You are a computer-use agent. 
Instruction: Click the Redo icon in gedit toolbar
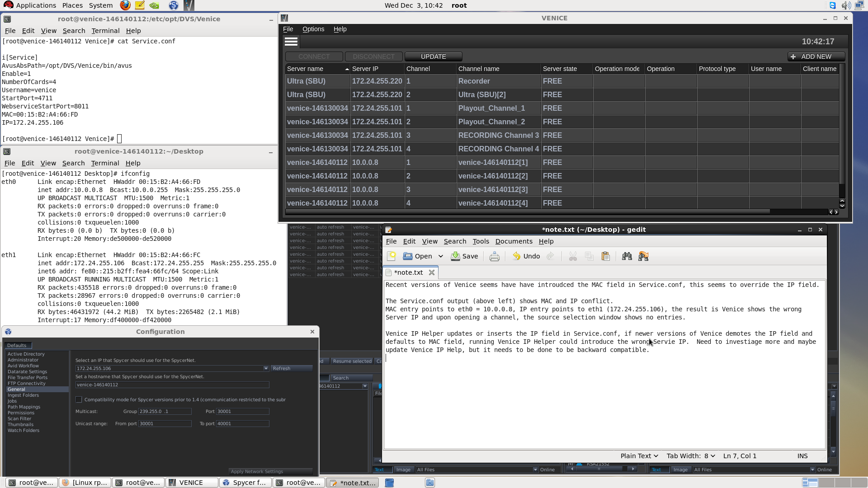[x=550, y=256]
